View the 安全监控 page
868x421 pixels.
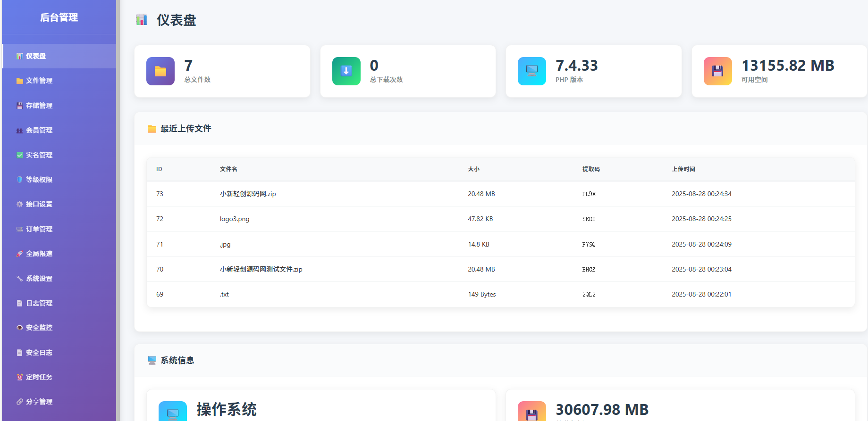pyautogui.click(x=59, y=328)
